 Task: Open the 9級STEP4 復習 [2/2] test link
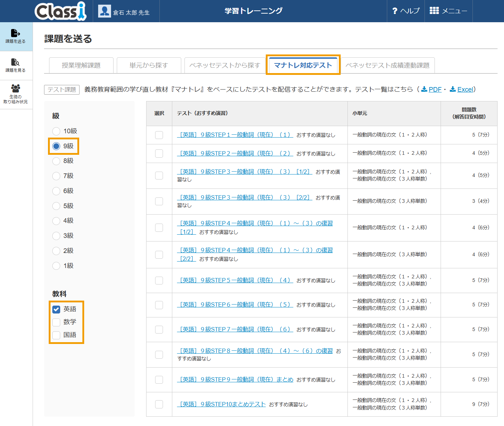[255, 254]
